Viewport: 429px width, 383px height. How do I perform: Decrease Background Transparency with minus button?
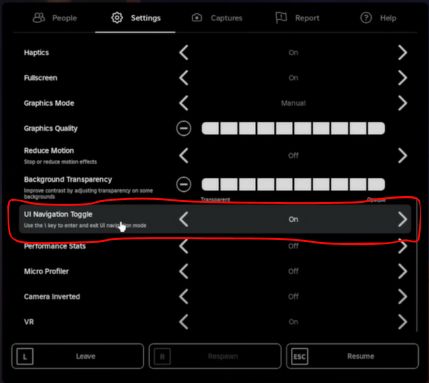(184, 184)
